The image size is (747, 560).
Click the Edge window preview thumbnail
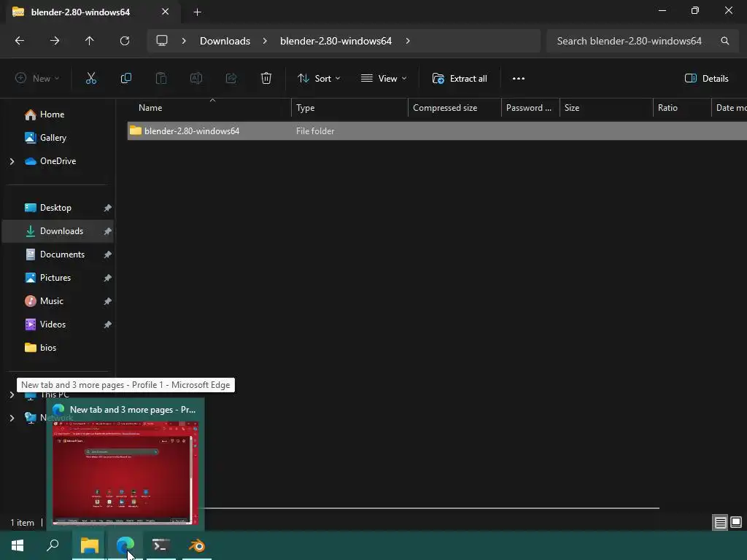[x=125, y=472]
